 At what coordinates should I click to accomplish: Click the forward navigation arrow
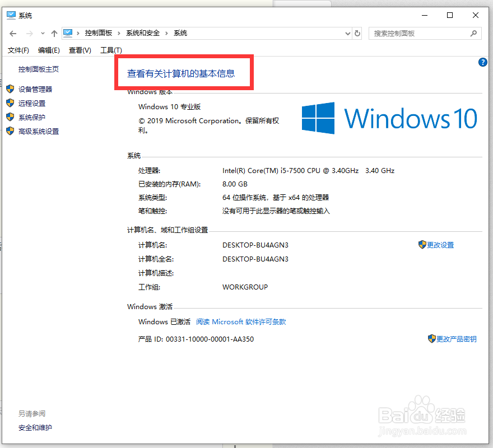point(30,34)
